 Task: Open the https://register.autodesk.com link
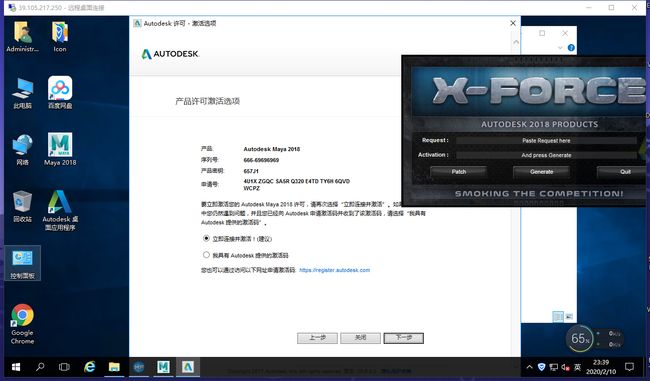[x=335, y=270]
